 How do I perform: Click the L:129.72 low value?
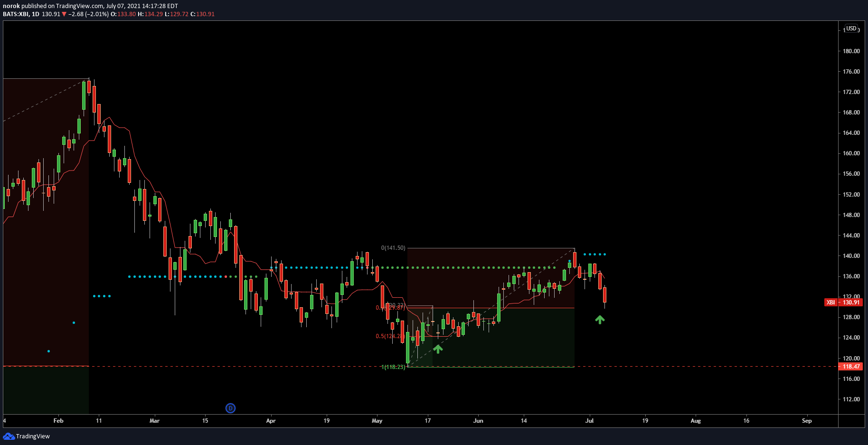pyautogui.click(x=177, y=14)
